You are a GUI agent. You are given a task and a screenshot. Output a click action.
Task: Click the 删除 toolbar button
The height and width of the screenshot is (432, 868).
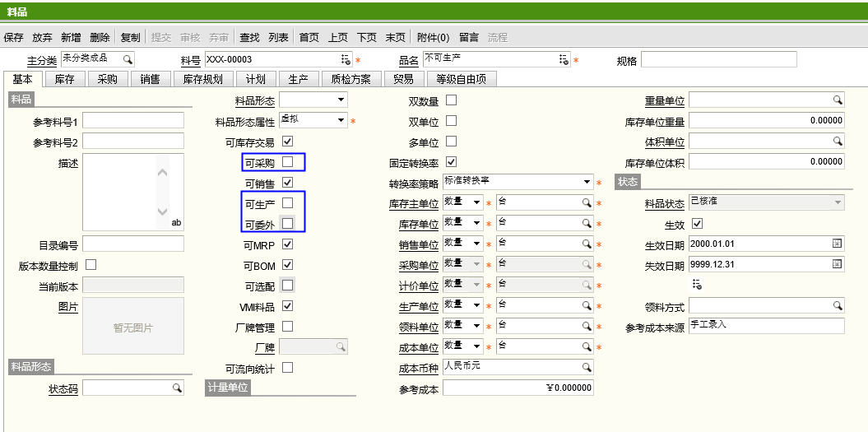tap(100, 37)
